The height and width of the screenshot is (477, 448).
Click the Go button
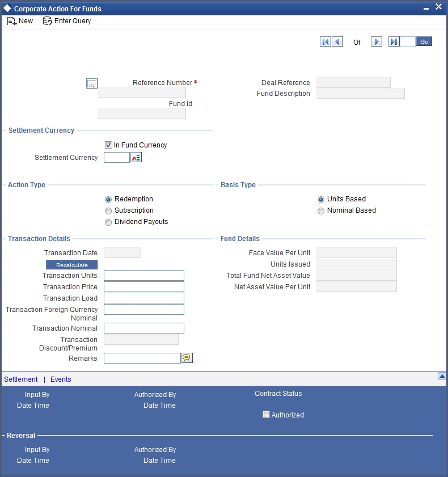tap(424, 41)
